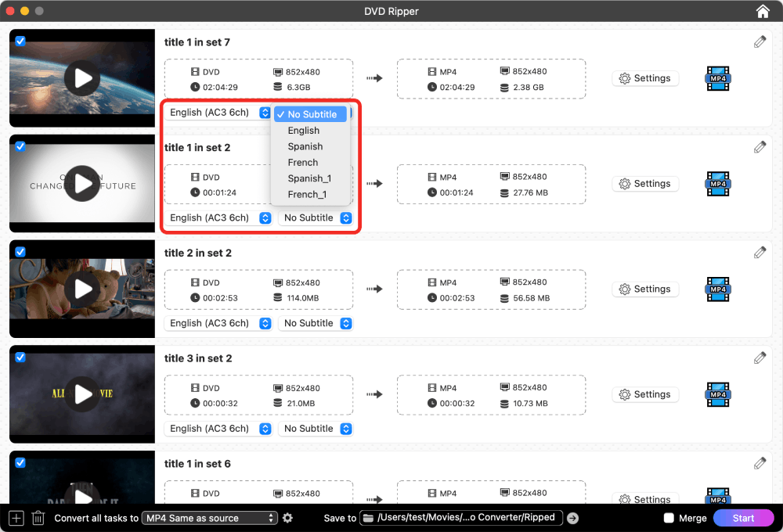The height and width of the screenshot is (532, 783).
Task: Select No Subtitle in the open menu
Action: (x=310, y=114)
